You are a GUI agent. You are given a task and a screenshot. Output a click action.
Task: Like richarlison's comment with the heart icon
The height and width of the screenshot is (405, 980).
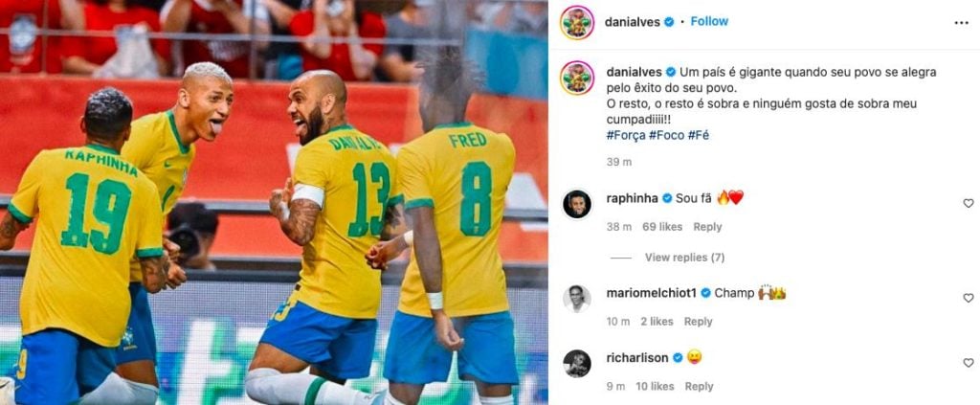click(x=969, y=363)
